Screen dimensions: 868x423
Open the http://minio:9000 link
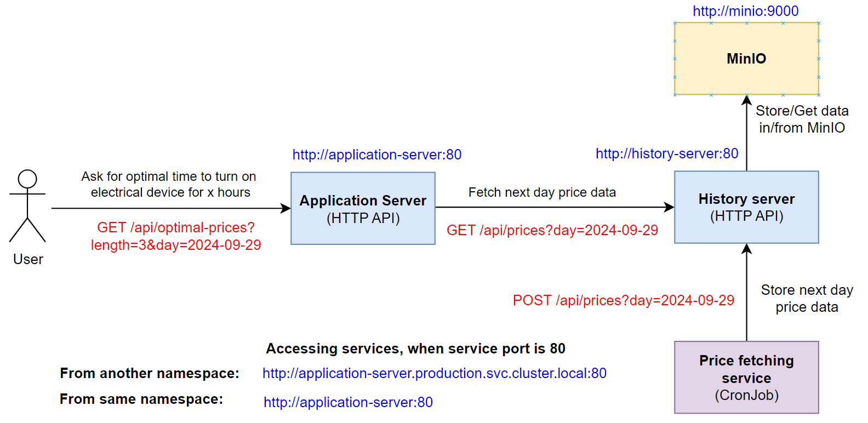[x=745, y=11]
